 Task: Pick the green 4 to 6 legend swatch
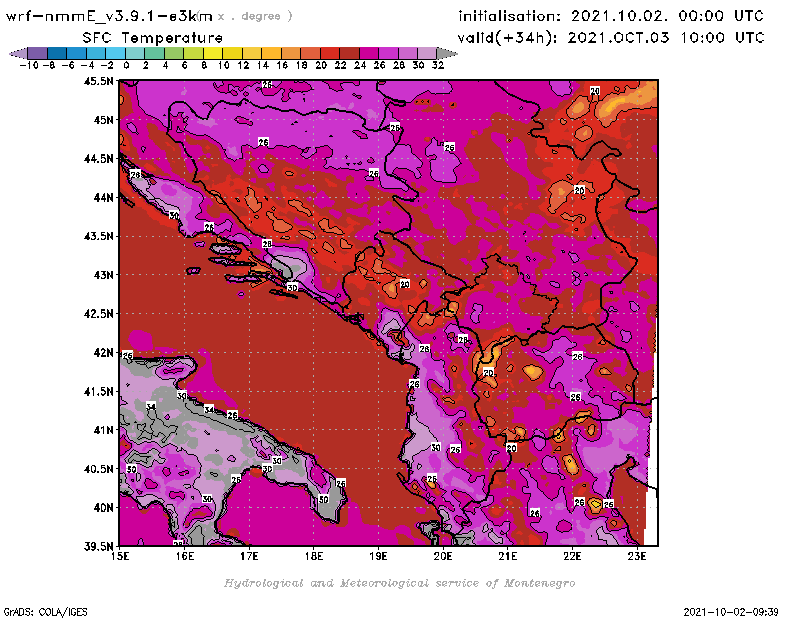(174, 53)
